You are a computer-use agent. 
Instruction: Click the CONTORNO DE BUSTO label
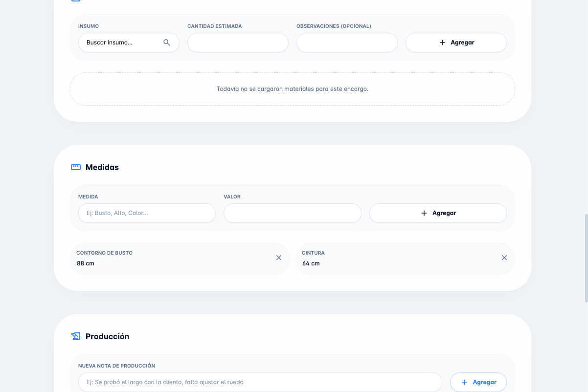[x=105, y=253]
